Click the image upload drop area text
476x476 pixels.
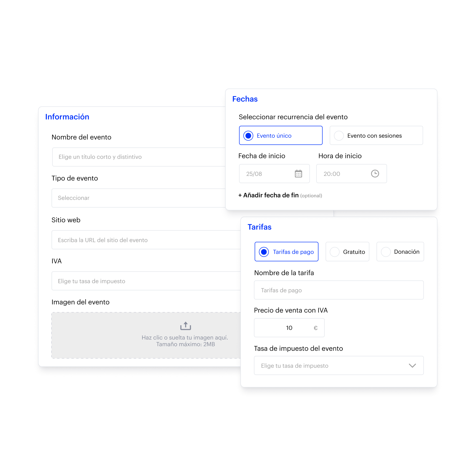click(185, 341)
